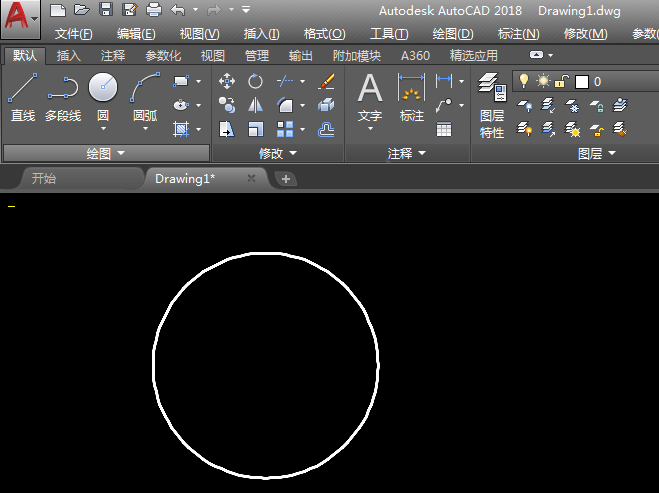Click the Move tool icon
659x493 pixels.
pyautogui.click(x=227, y=81)
